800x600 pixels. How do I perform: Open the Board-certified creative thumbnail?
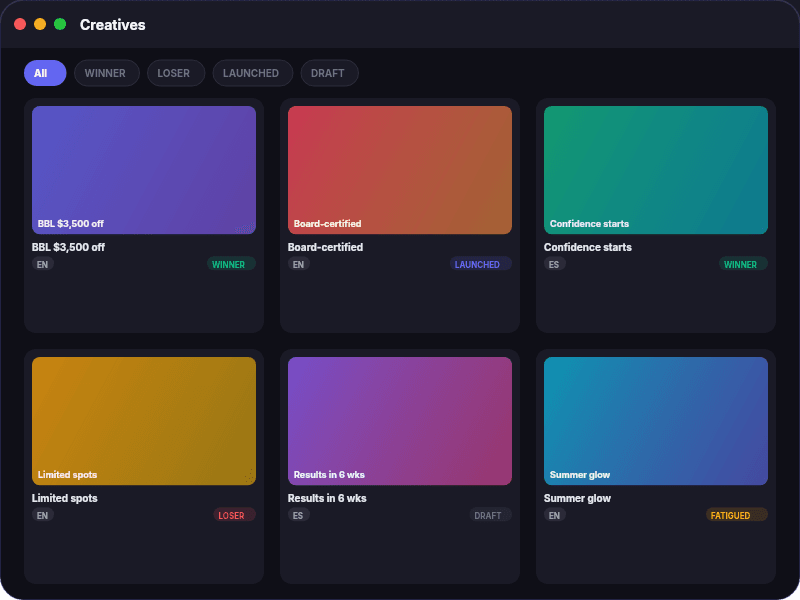tap(399, 170)
